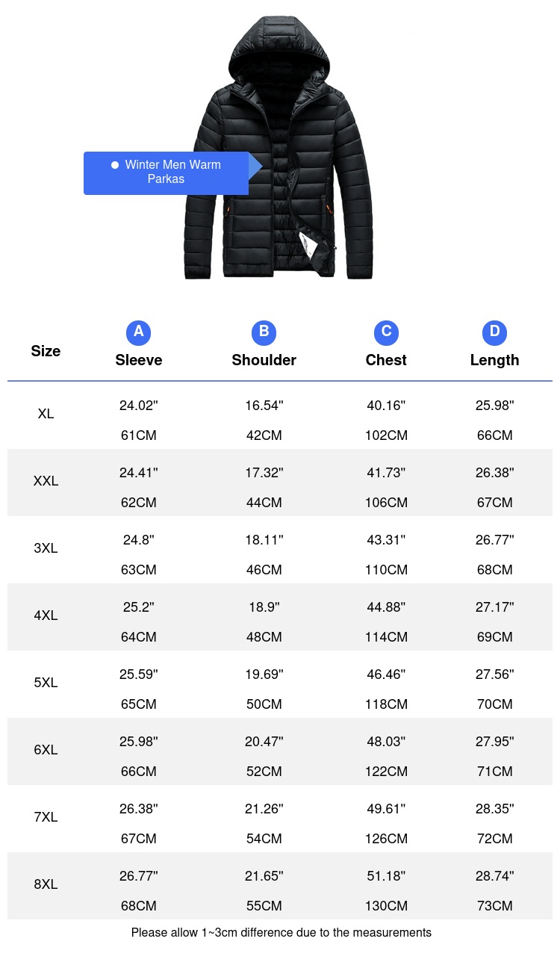
Task: Click the 52CM shoulder value for 6XL
Action: (x=264, y=772)
